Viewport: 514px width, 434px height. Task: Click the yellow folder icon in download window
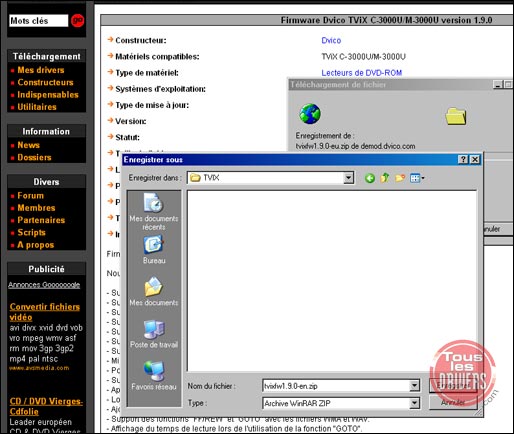[456, 116]
